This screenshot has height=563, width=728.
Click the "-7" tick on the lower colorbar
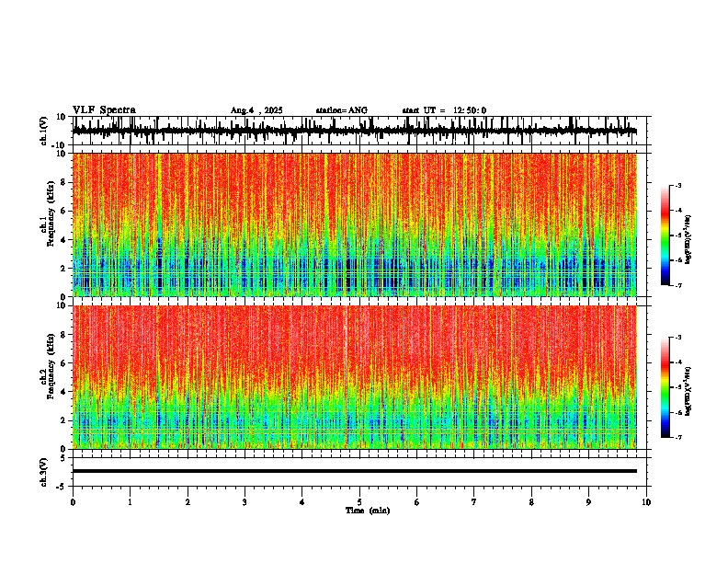[x=678, y=437]
